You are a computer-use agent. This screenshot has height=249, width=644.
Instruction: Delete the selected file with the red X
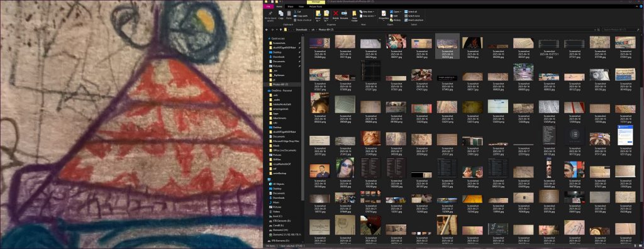(x=336, y=15)
